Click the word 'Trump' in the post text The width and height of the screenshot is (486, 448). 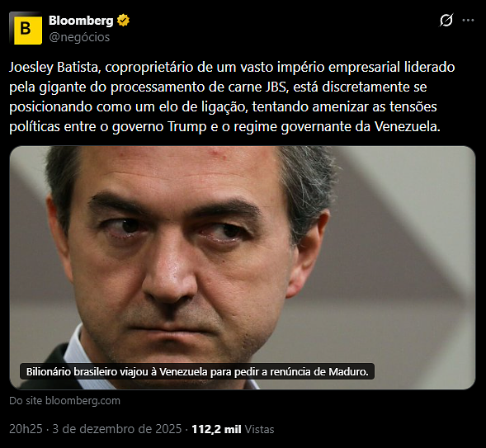(x=187, y=127)
